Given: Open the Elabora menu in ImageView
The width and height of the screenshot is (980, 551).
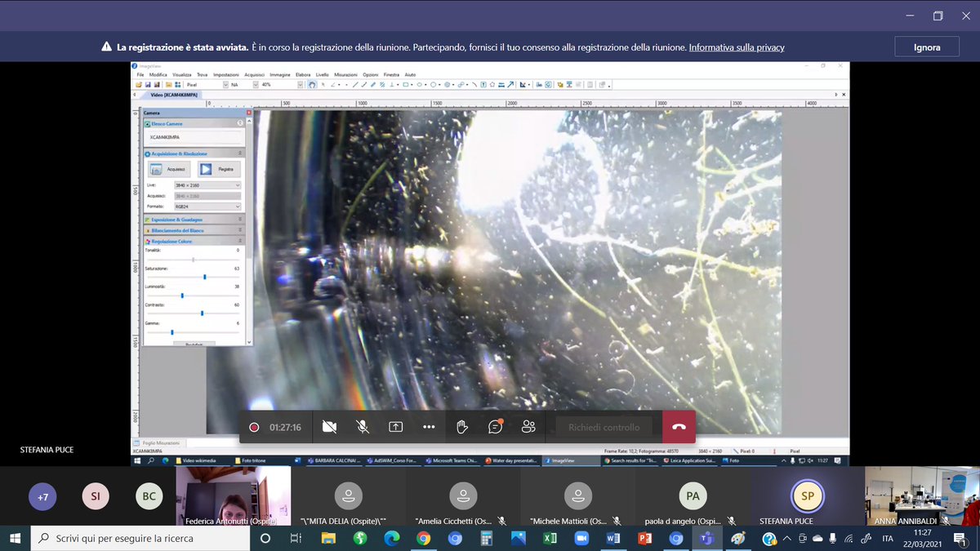Looking at the screenshot, I should click(x=303, y=74).
